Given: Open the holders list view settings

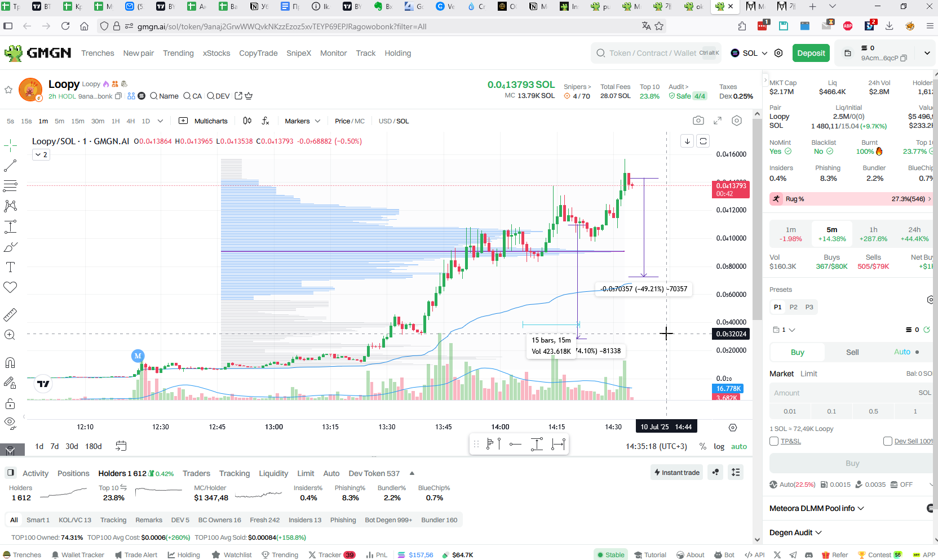Looking at the screenshot, I should click(736, 472).
